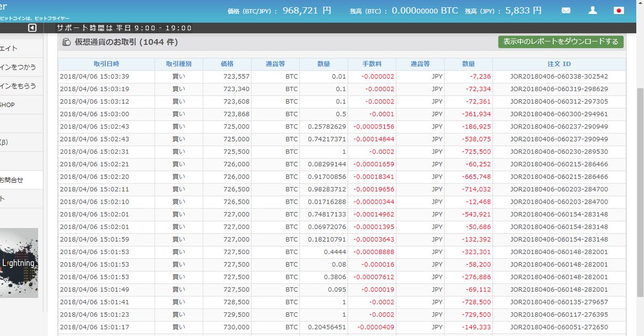Image resolution: width=644 pixels, height=336 pixels.
Task: Click the quantity cell 0.20456451
Action: click(x=327, y=327)
